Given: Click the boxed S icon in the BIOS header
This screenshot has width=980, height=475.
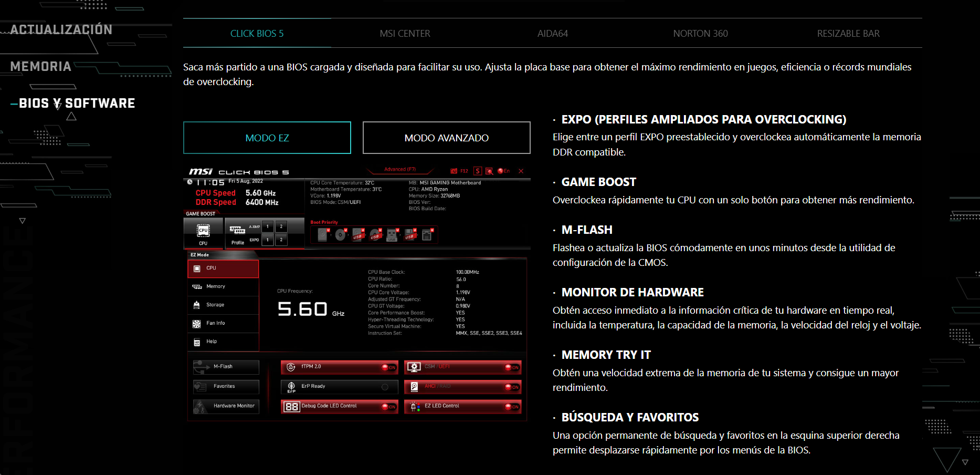Looking at the screenshot, I should pyautogui.click(x=478, y=171).
